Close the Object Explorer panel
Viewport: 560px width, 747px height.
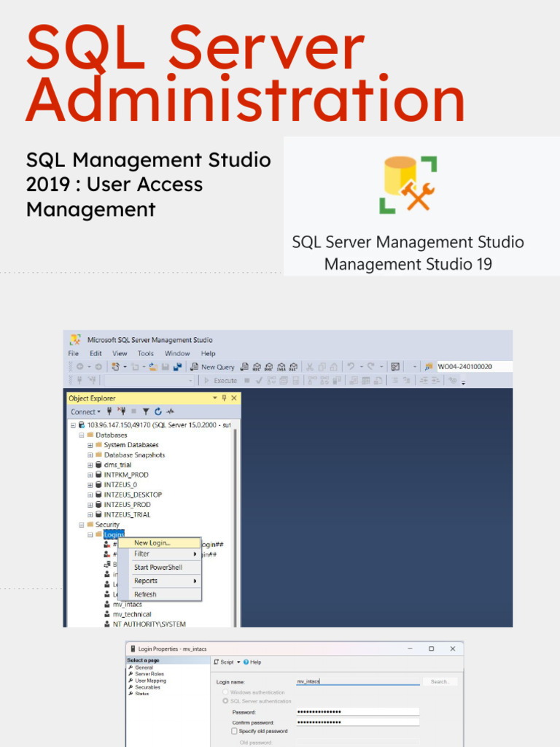[x=234, y=398]
